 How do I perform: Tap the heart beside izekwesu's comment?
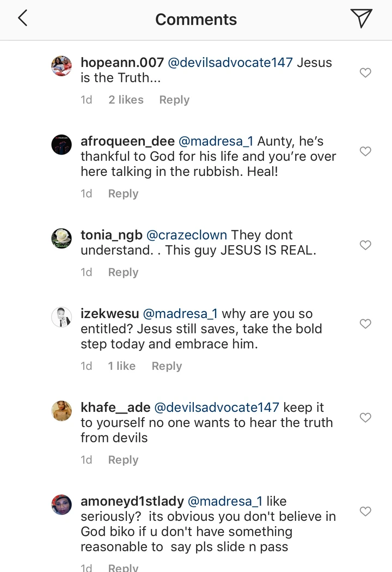(x=366, y=324)
